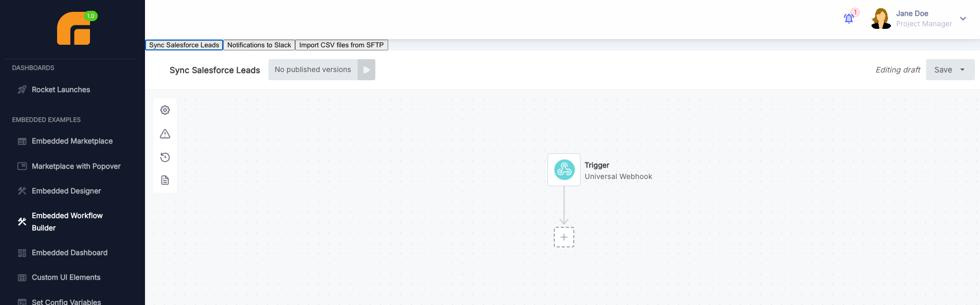The width and height of the screenshot is (980, 305).
Task: Switch to Import CSV files from SFTP tab
Action: pyautogui.click(x=341, y=45)
